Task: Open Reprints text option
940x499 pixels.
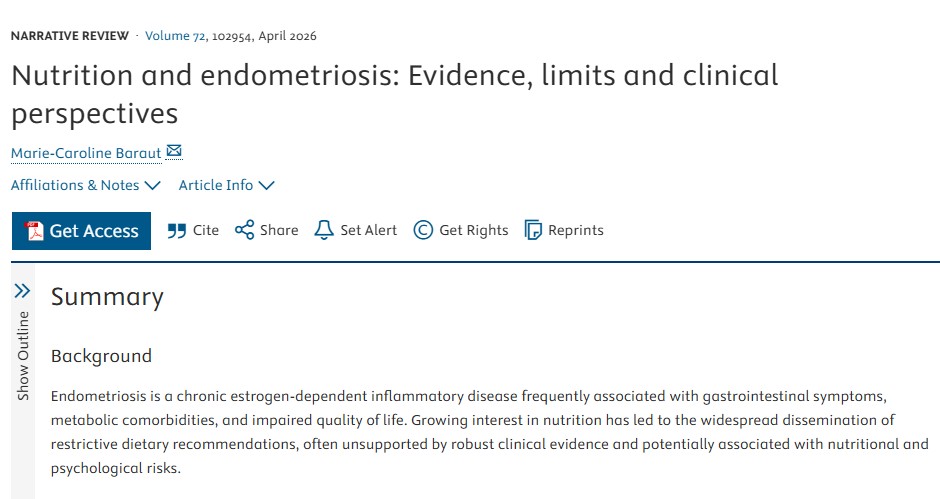Action: pos(576,230)
